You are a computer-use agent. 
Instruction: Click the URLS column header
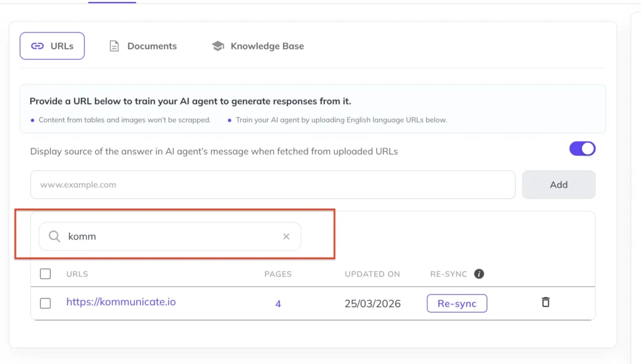(77, 274)
